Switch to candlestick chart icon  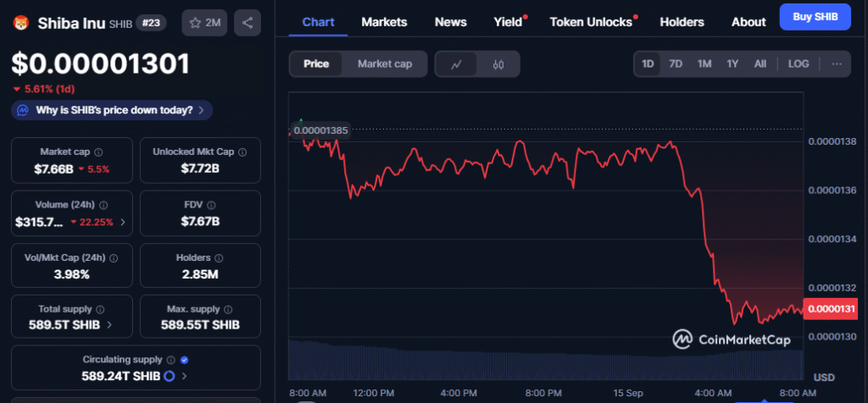[498, 64]
